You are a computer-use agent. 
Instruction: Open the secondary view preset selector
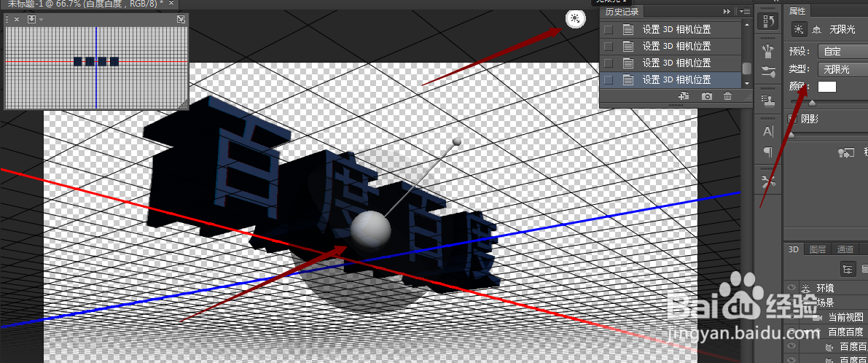(31, 20)
